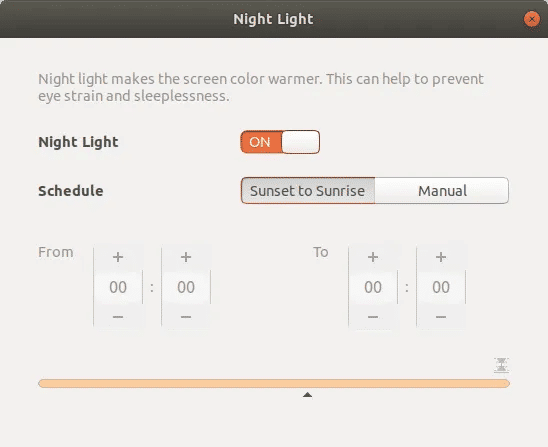Decrease the From hours with minus

(x=118, y=317)
